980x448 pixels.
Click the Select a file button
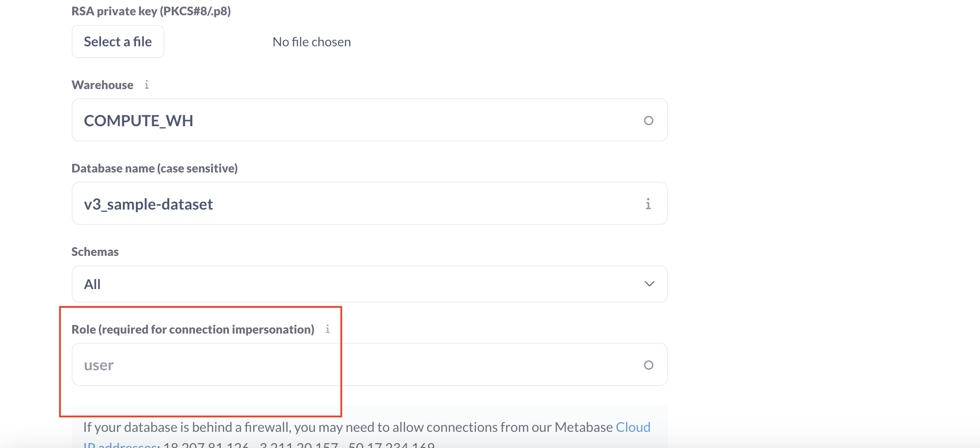(x=118, y=41)
